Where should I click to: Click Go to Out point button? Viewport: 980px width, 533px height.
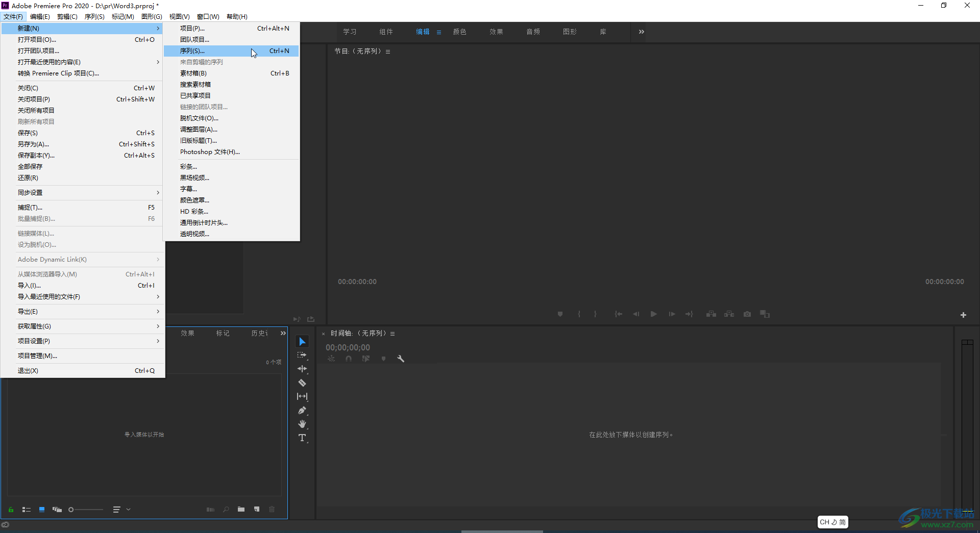[689, 314]
